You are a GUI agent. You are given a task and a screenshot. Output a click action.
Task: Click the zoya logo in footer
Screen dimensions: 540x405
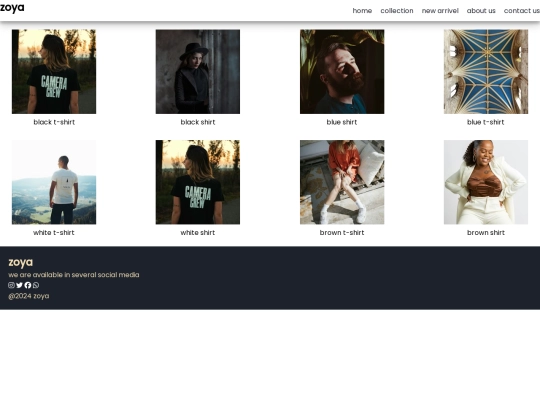21,262
